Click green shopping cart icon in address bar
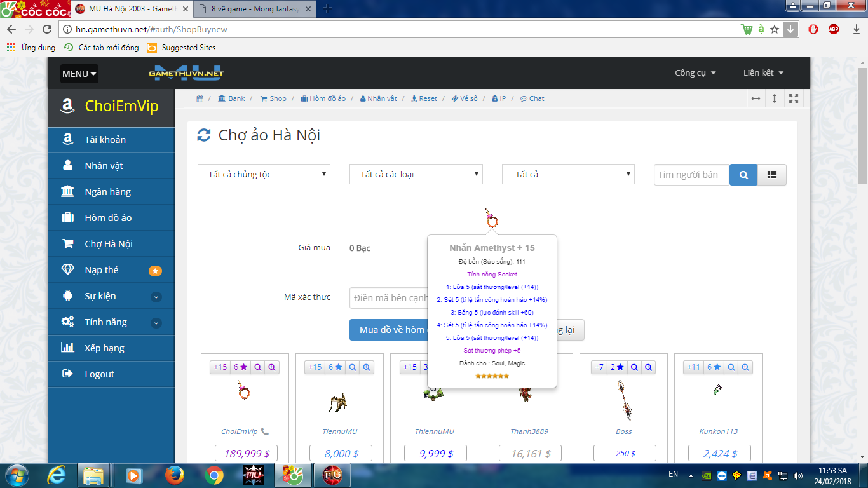The width and height of the screenshot is (868, 488). point(747,29)
